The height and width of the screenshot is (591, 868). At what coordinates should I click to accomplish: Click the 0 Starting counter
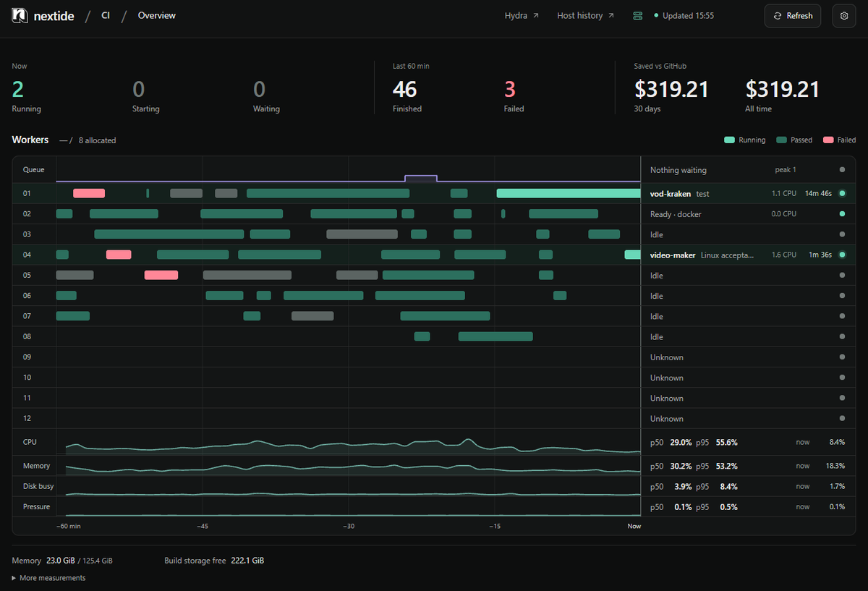click(x=146, y=96)
